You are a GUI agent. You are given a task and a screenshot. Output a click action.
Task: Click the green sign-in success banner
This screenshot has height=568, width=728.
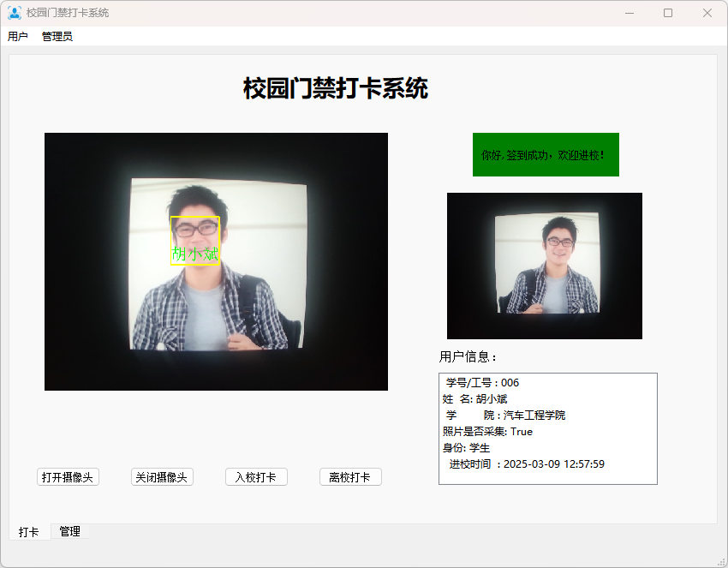click(546, 155)
